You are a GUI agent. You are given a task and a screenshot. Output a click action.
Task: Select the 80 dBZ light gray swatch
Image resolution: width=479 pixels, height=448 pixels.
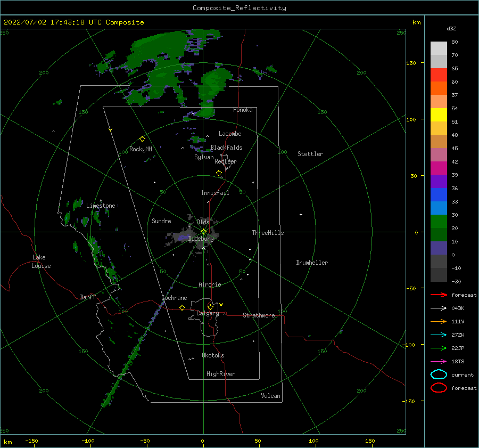point(439,48)
